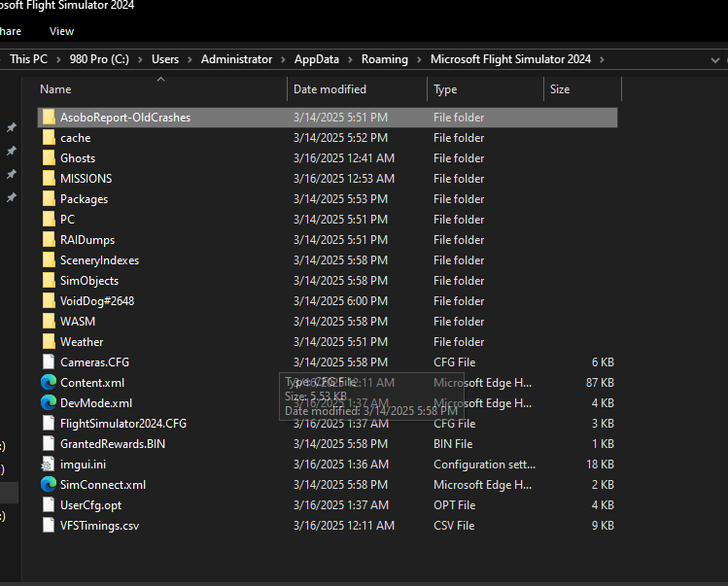
Task: Select the Cameras.CFG file name
Action: pos(94,362)
